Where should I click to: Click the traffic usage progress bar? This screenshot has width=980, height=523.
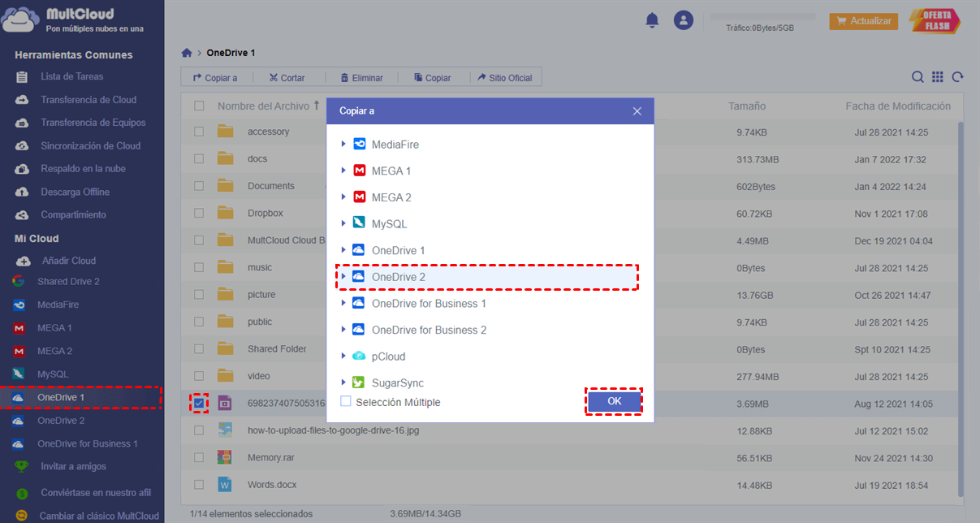click(762, 16)
